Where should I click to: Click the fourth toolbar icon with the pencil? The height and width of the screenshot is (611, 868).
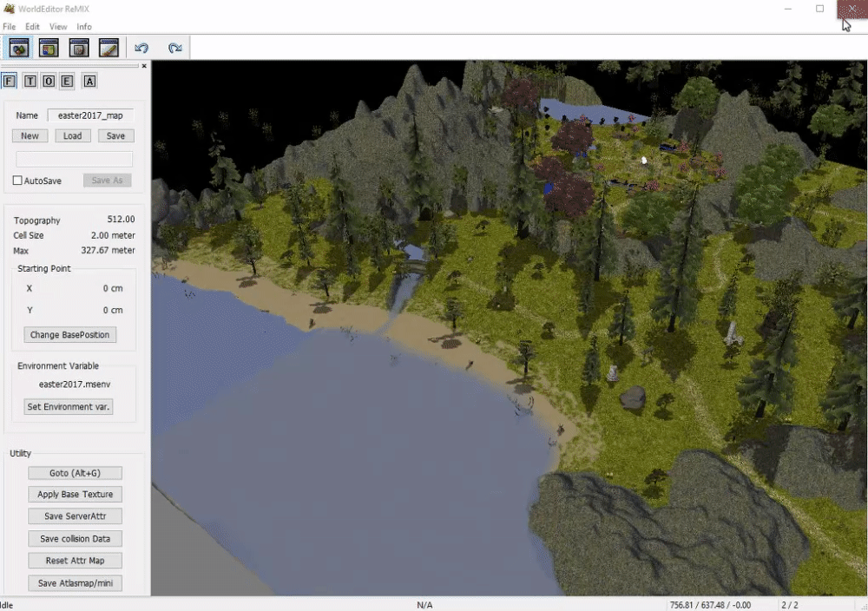coord(108,48)
